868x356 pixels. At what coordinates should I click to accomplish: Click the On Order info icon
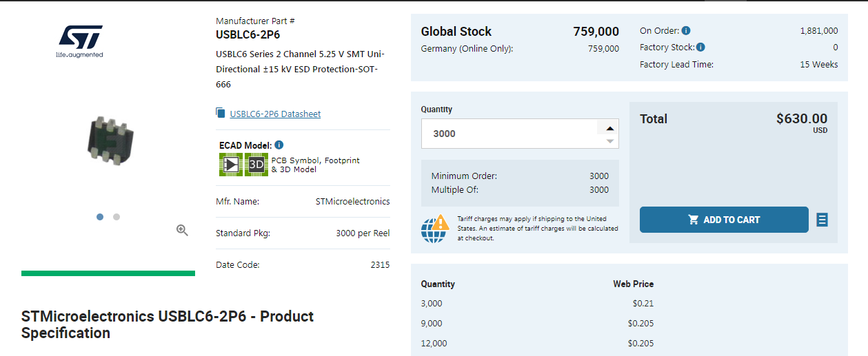coord(686,31)
